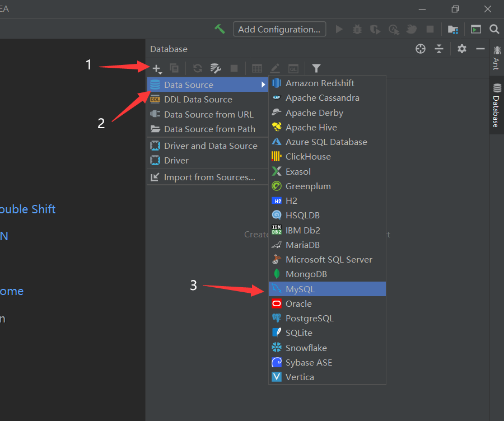504x421 pixels.
Task: Select MariaDB data source
Action: click(327, 245)
